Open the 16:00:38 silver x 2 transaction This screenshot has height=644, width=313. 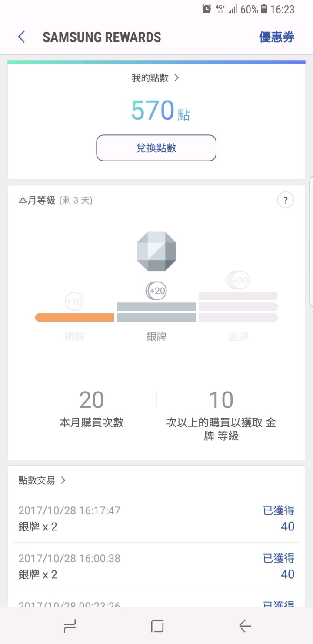(156, 567)
